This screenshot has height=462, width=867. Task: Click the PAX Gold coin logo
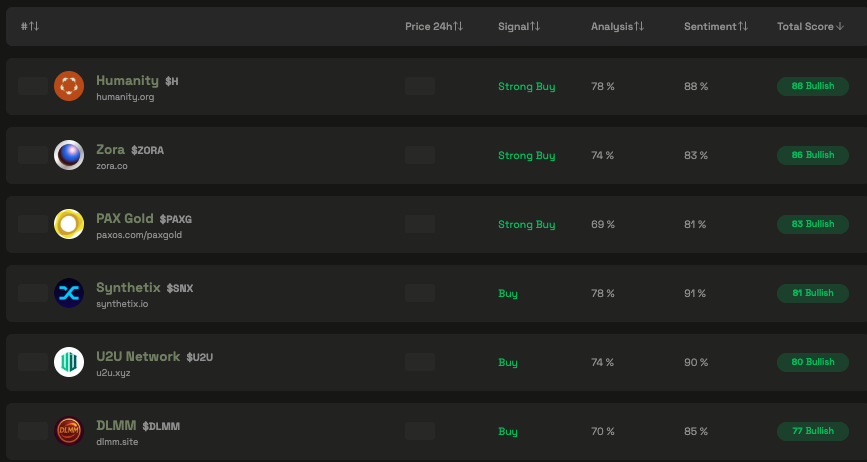pos(69,224)
